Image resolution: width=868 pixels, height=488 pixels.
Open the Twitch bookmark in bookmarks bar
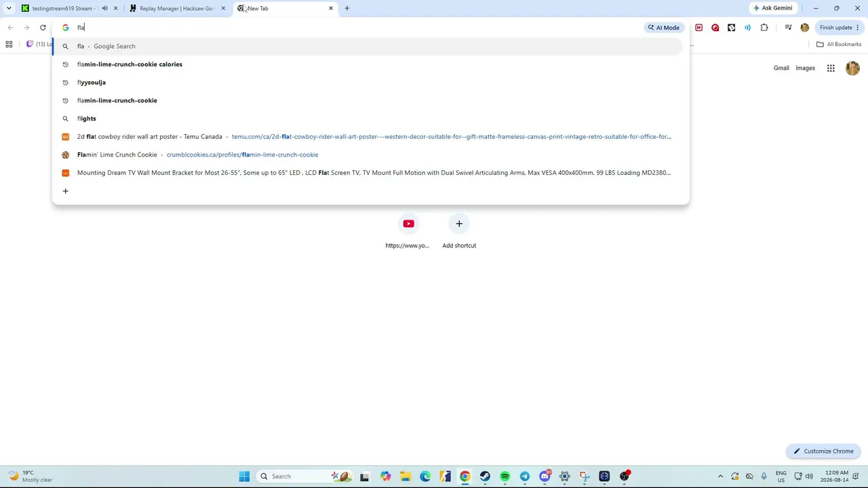(37, 44)
